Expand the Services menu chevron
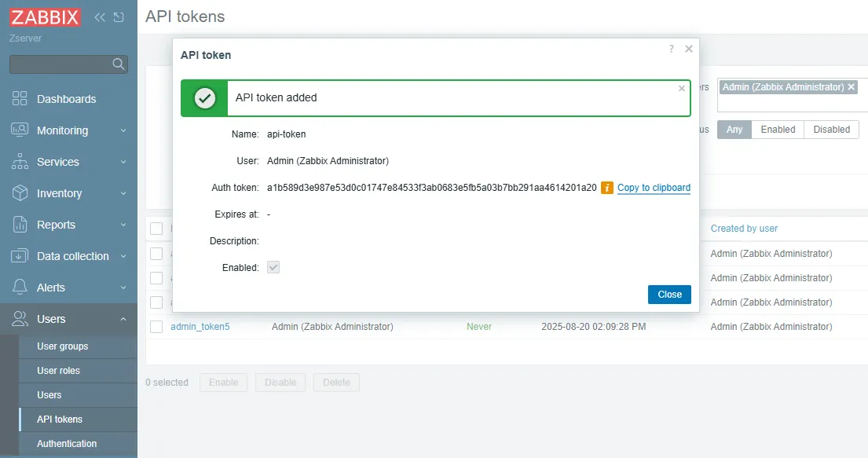 tap(123, 162)
